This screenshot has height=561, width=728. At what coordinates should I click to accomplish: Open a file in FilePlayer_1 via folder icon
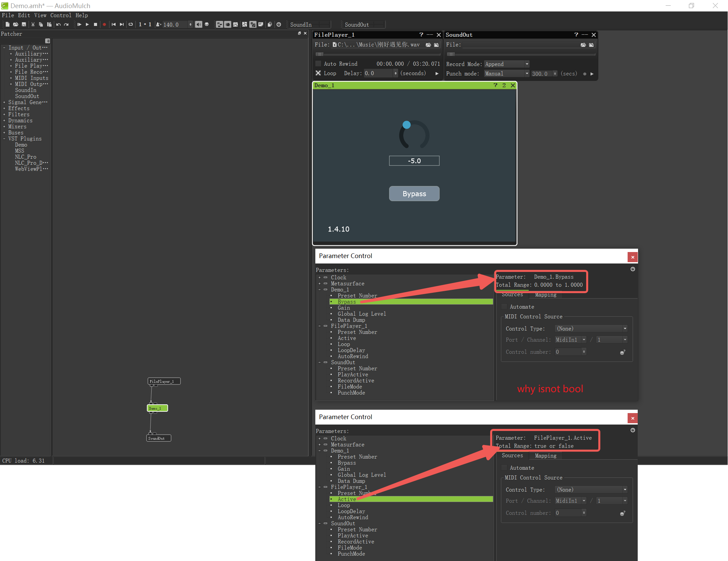point(428,44)
